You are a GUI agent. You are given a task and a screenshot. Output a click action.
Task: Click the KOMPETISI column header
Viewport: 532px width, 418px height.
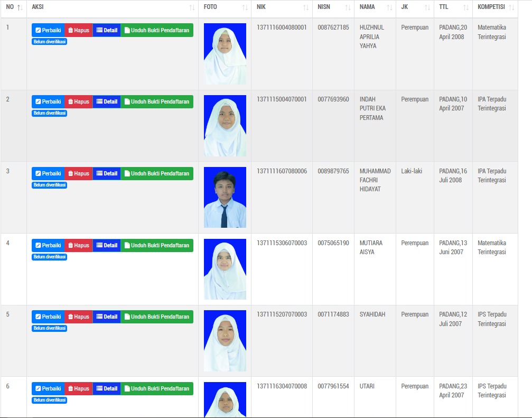[491, 7]
